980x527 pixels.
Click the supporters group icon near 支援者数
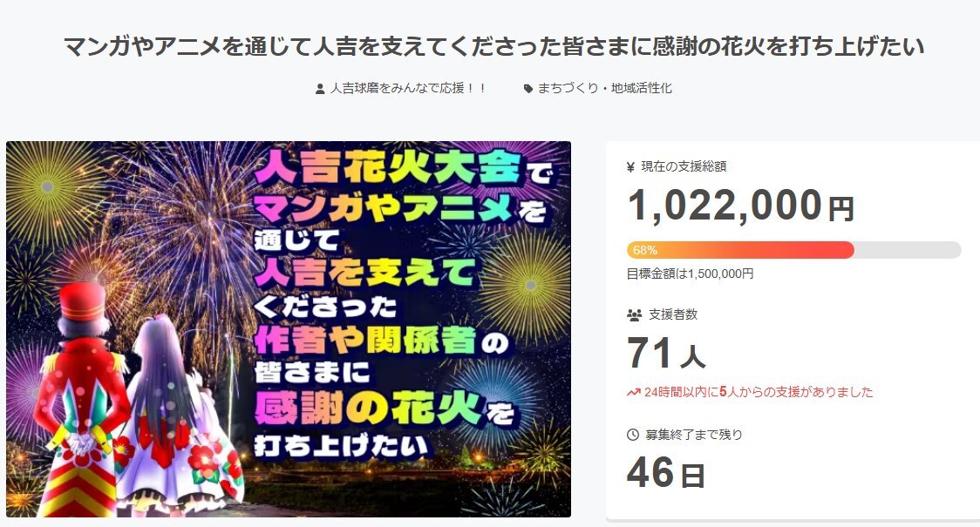[x=635, y=315]
